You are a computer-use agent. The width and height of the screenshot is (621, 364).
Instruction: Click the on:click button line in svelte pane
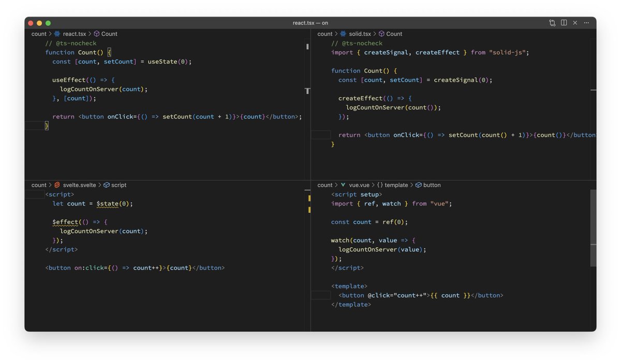coord(135,268)
